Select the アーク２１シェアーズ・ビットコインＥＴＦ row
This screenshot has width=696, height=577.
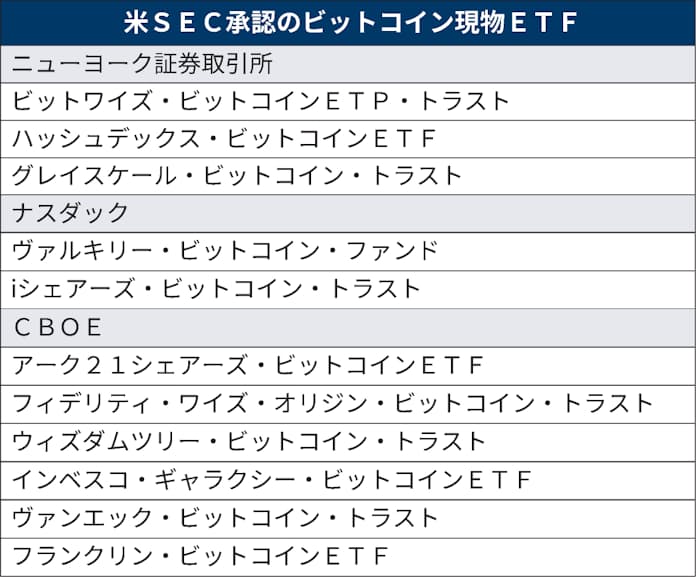coord(248,365)
